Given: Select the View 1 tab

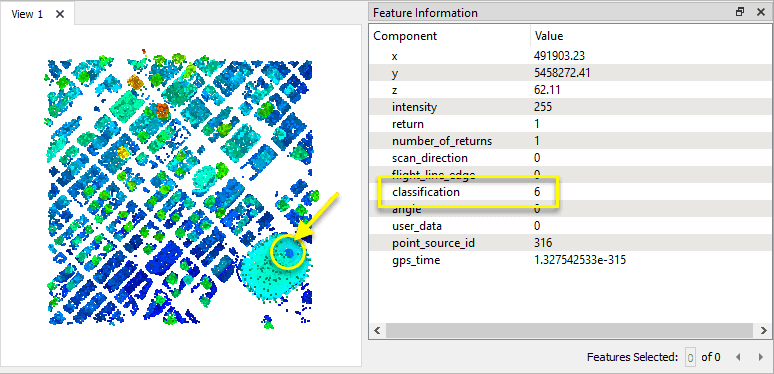Looking at the screenshot, I should (x=27, y=14).
